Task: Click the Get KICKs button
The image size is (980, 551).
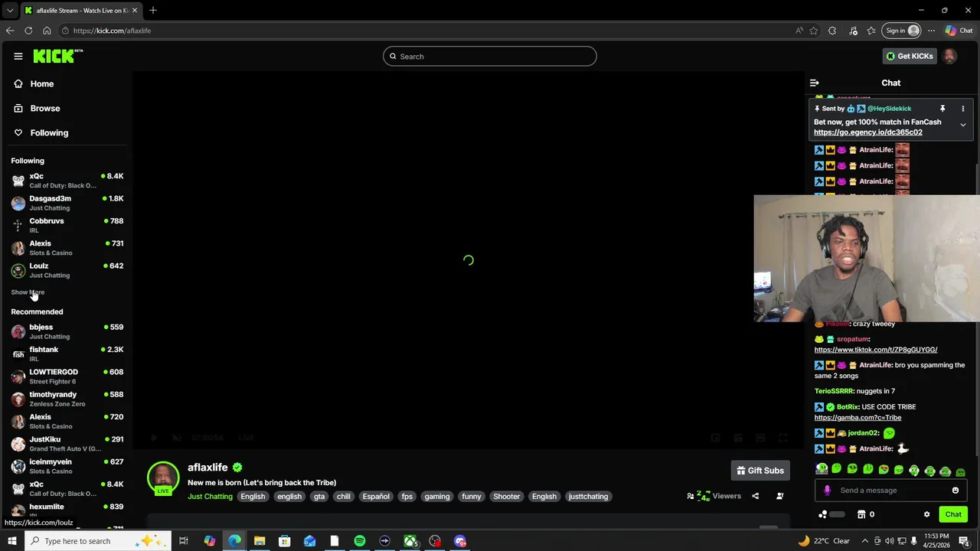Action: pos(909,56)
